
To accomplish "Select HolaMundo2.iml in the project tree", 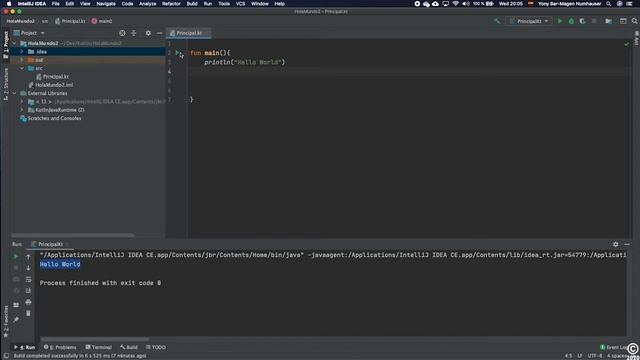I will 51,85.
